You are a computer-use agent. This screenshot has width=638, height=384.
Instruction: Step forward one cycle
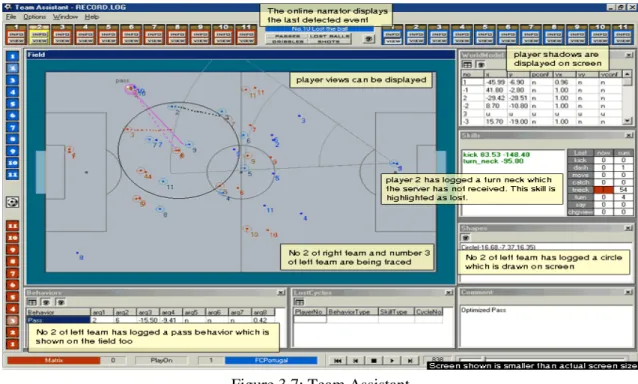tap(410, 360)
